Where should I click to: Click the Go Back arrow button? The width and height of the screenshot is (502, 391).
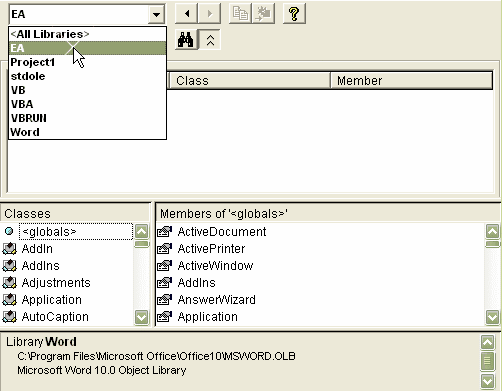pyautogui.click(x=187, y=14)
